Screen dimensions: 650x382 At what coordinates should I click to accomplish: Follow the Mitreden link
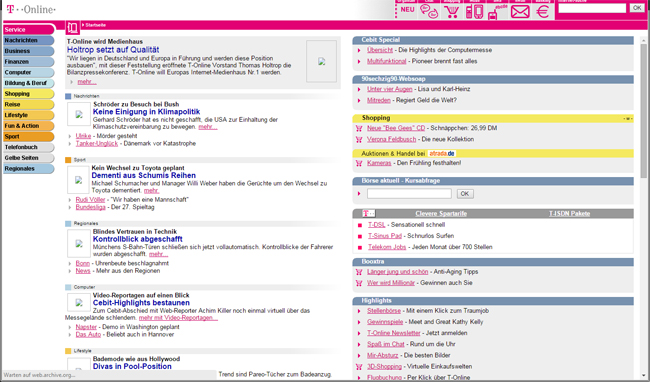tap(378, 100)
